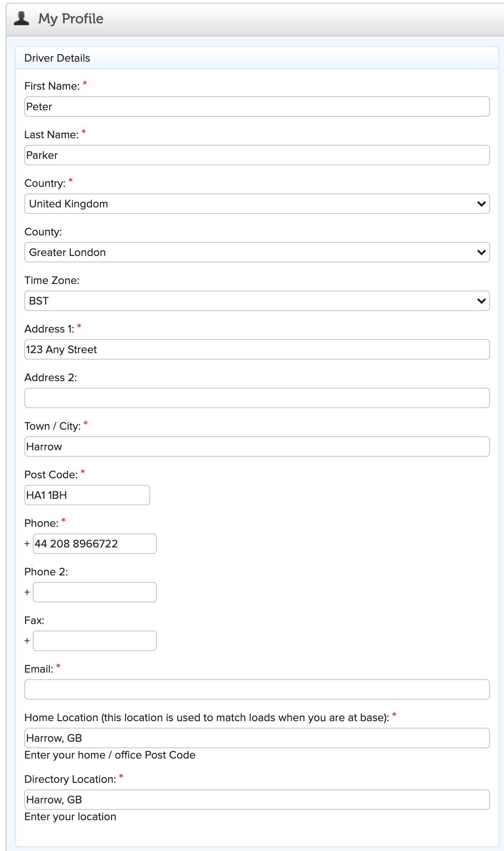Select the Directory Location input field
The height and width of the screenshot is (851, 504).
(x=257, y=800)
